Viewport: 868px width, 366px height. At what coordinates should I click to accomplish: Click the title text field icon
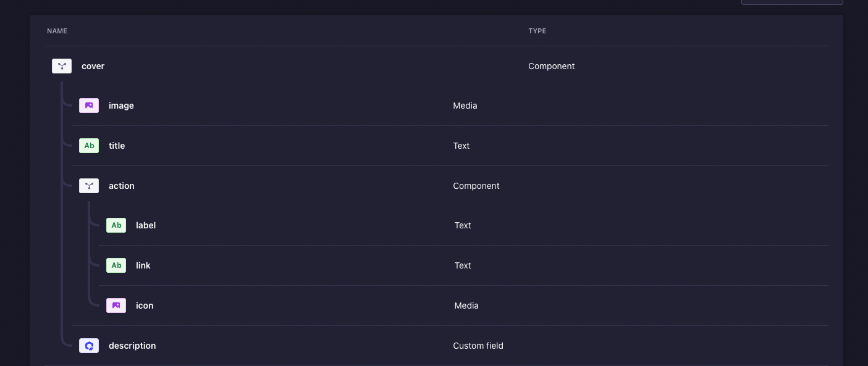pyautogui.click(x=89, y=146)
